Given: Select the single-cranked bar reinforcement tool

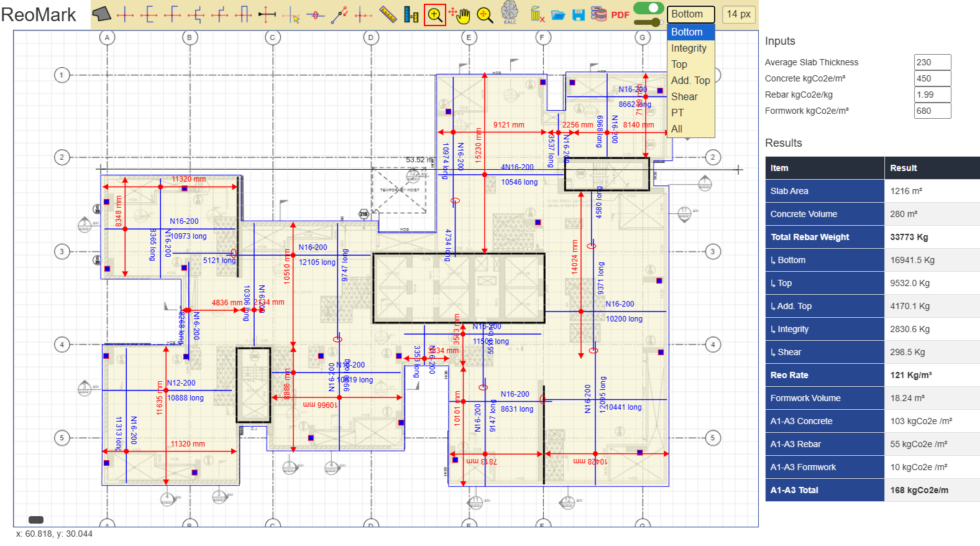Looking at the screenshot, I should click(x=219, y=15).
